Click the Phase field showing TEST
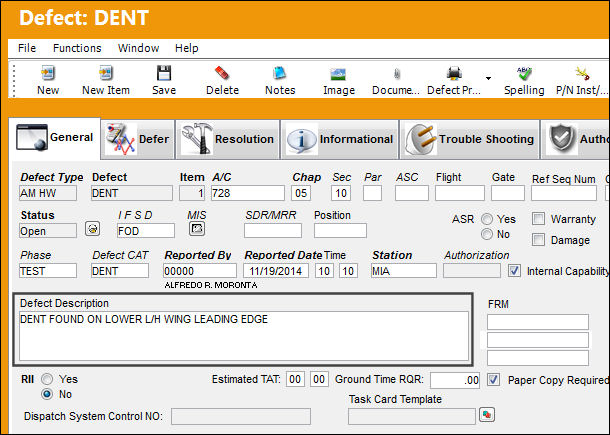 [48, 271]
